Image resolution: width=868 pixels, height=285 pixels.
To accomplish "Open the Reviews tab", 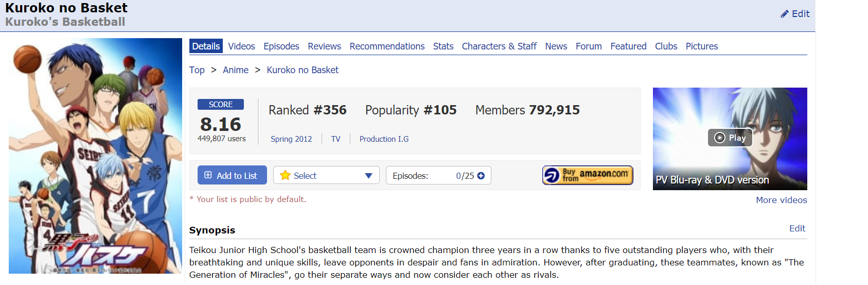I will (x=324, y=46).
